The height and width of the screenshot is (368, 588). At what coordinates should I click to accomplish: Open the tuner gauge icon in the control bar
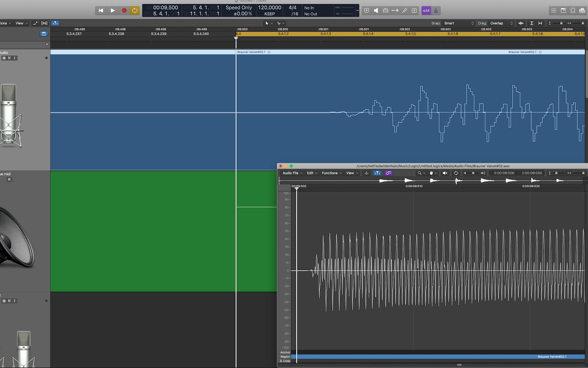tap(386, 11)
